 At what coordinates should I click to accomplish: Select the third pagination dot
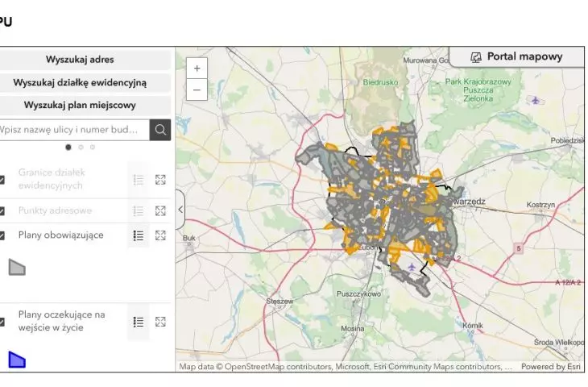point(93,148)
